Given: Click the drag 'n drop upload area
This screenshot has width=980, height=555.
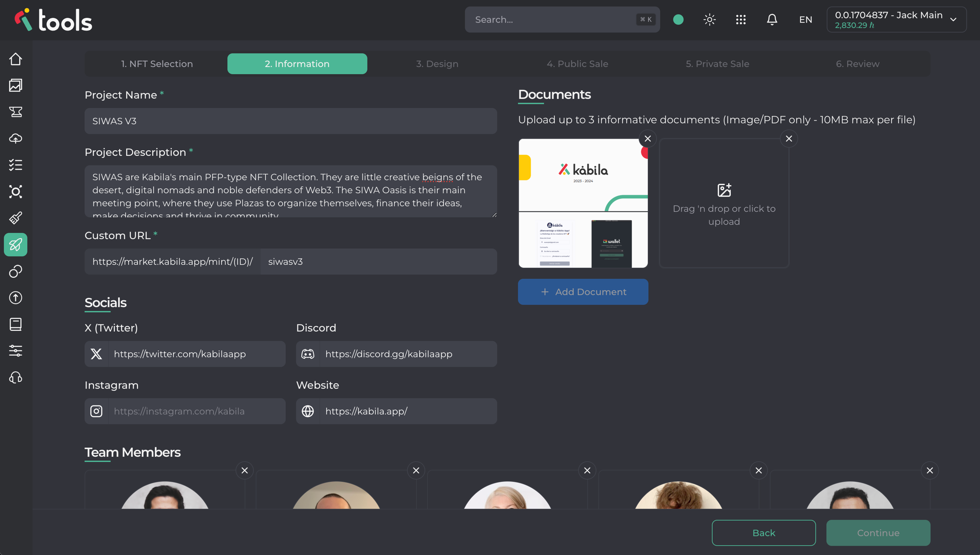Looking at the screenshot, I should point(724,203).
